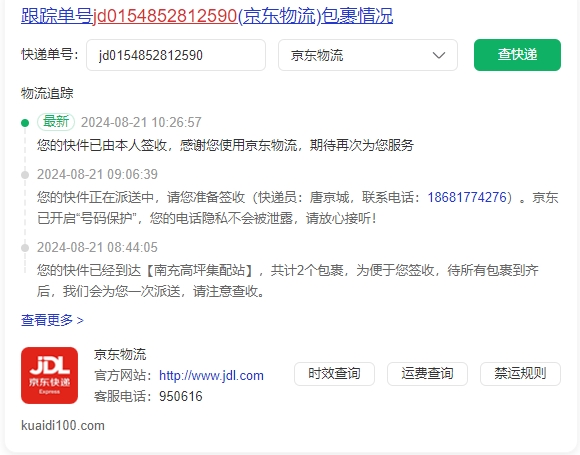The height and width of the screenshot is (455, 580).
Task: Click the 运费查询 button
Action: (x=427, y=374)
